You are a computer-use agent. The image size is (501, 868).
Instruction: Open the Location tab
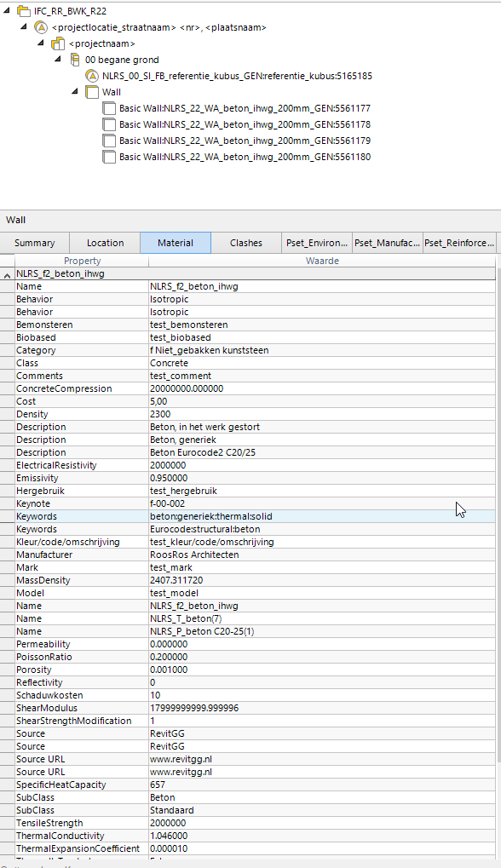click(x=104, y=242)
